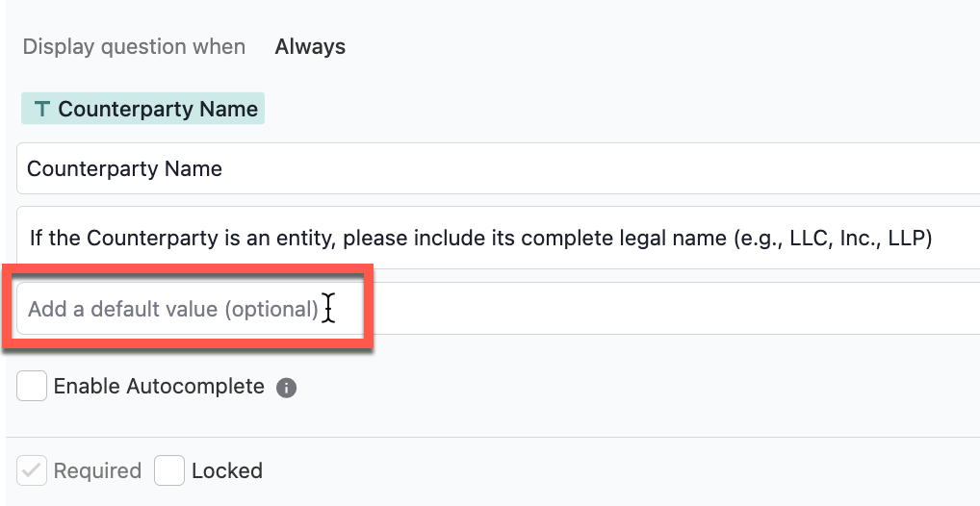Click the 'Enable Autocomplete' label text
This screenshot has height=506, width=980.
[159, 386]
